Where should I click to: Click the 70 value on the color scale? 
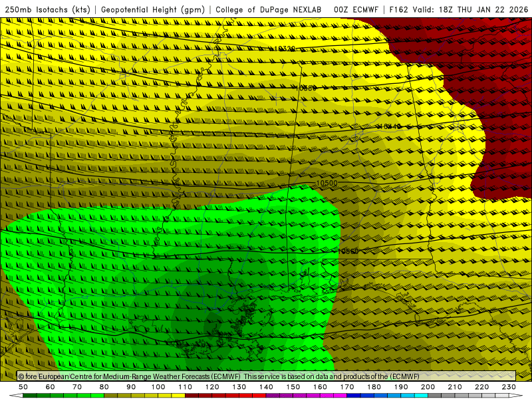click(77, 387)
